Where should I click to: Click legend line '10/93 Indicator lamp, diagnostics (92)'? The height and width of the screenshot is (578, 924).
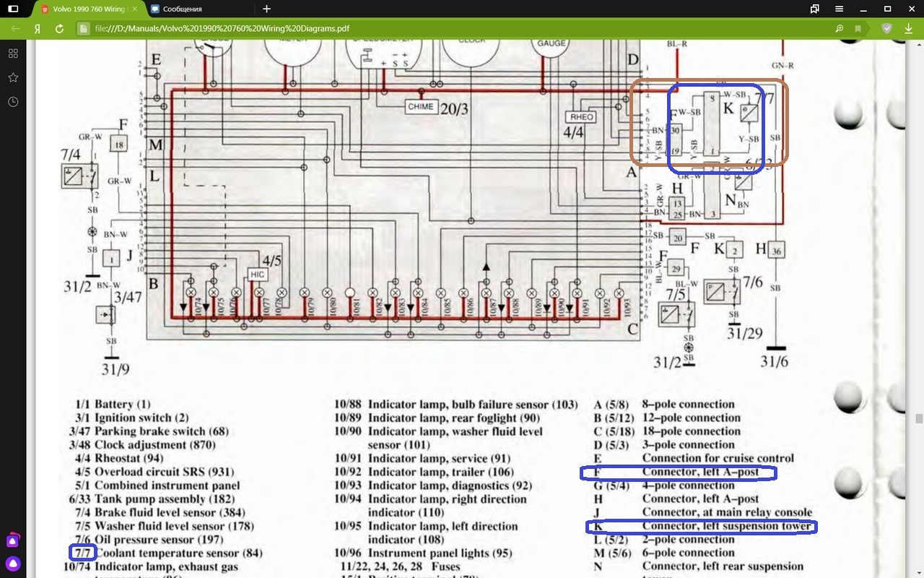point(432,486)
